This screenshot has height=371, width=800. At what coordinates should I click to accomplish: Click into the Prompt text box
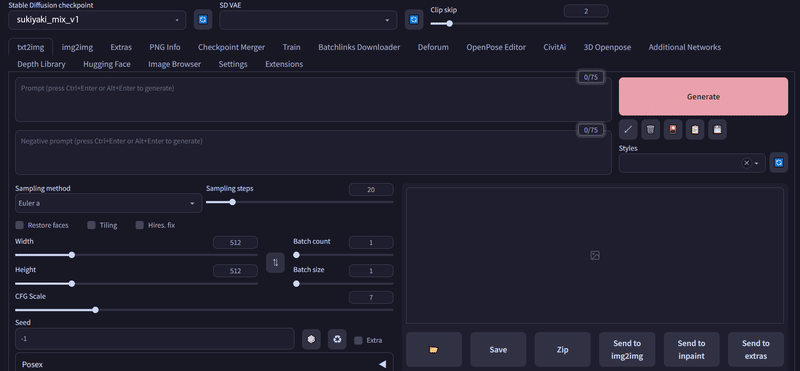[313, 100]
